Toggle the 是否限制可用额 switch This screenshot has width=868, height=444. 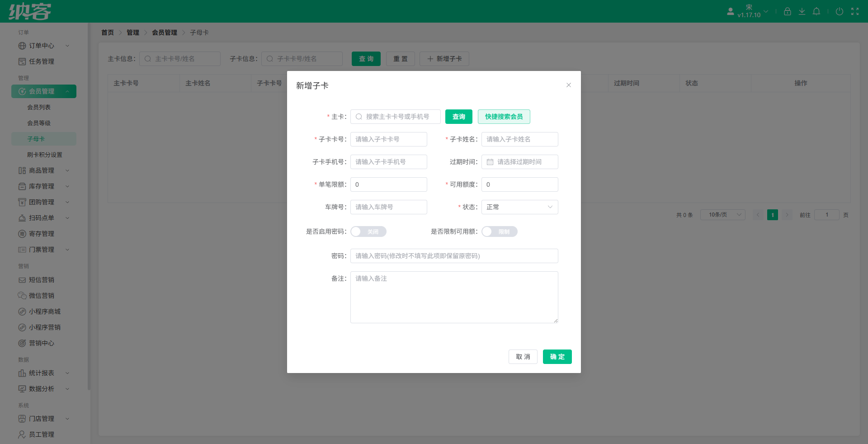tap(499, 231)
